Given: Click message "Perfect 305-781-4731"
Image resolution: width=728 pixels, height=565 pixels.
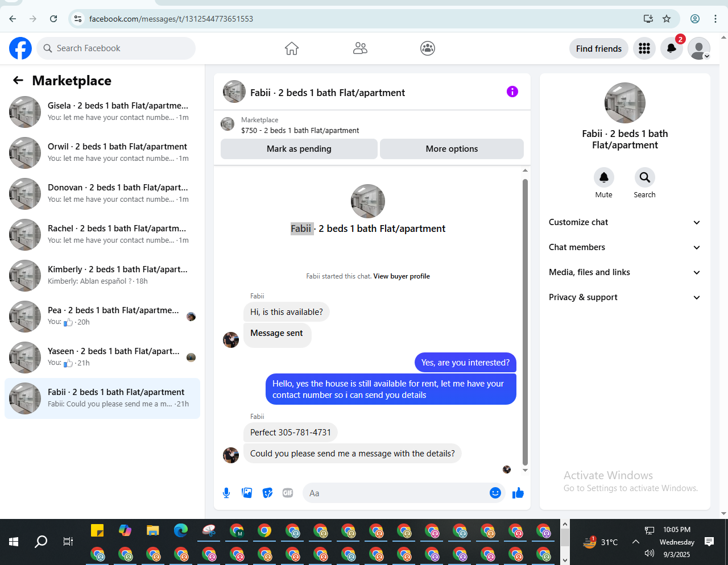Looking at the screenshot, I should pos(291,433).
